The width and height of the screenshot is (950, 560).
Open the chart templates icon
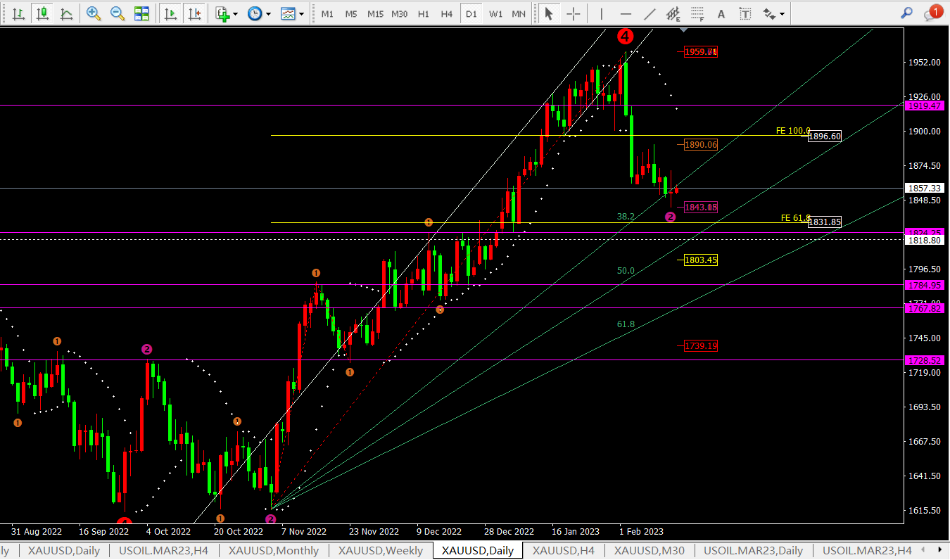287,13
